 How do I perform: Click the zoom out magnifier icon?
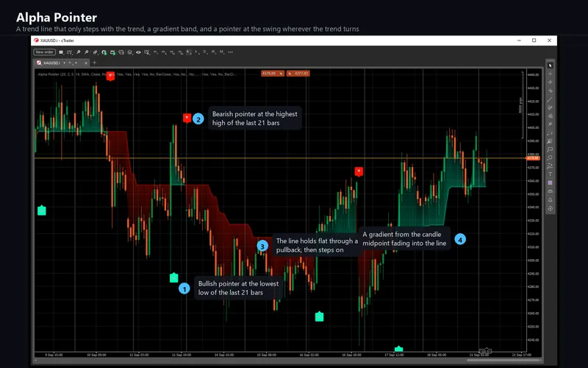[x=87, y=52]
